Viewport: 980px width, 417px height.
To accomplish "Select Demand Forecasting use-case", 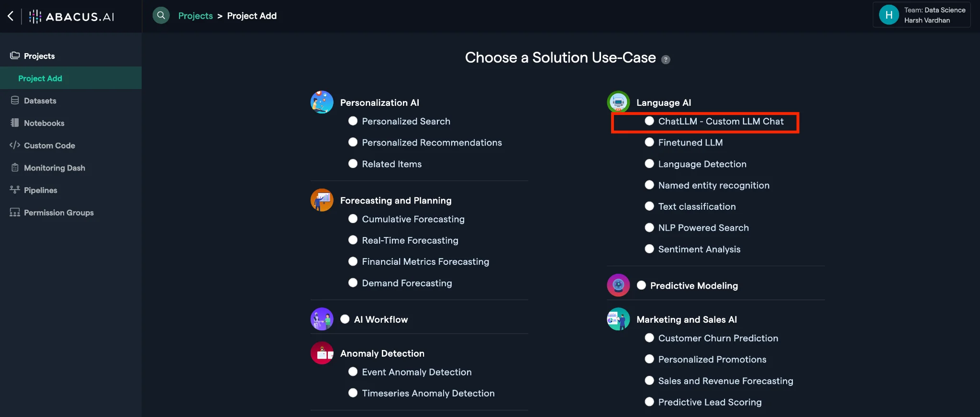I will (x=353, y=283).
